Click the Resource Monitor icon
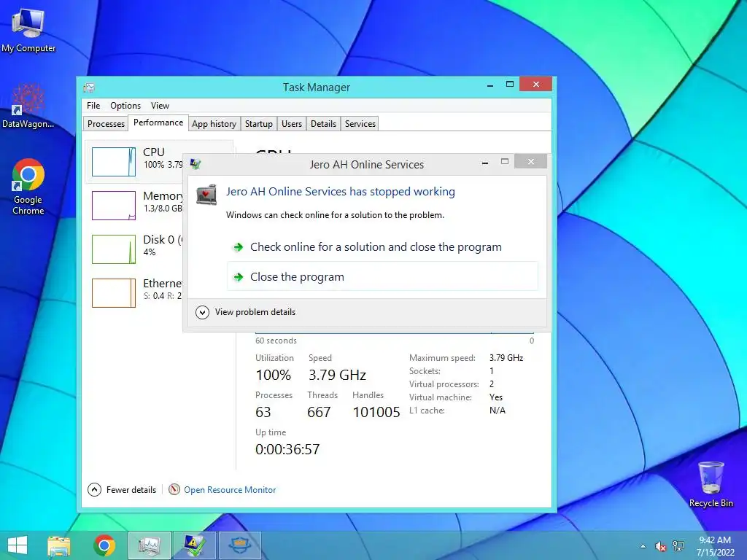747x560 pixels. 174,489
